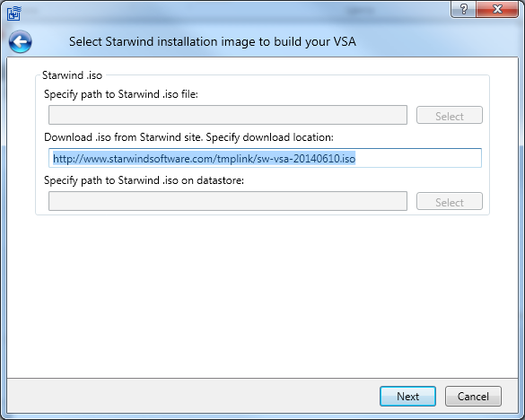Focus the download location URL field
Screen dimensions: 525x420
pyautogui.click(x=265, y=158)
